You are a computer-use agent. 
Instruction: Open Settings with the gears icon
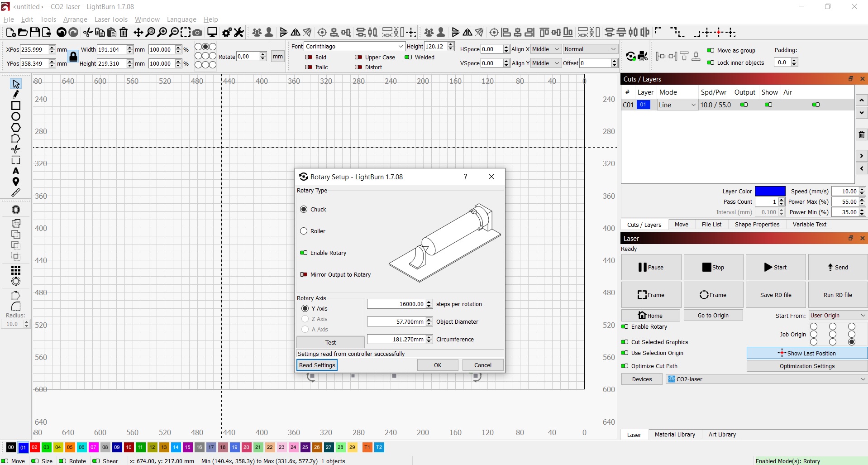coord(227,33)
